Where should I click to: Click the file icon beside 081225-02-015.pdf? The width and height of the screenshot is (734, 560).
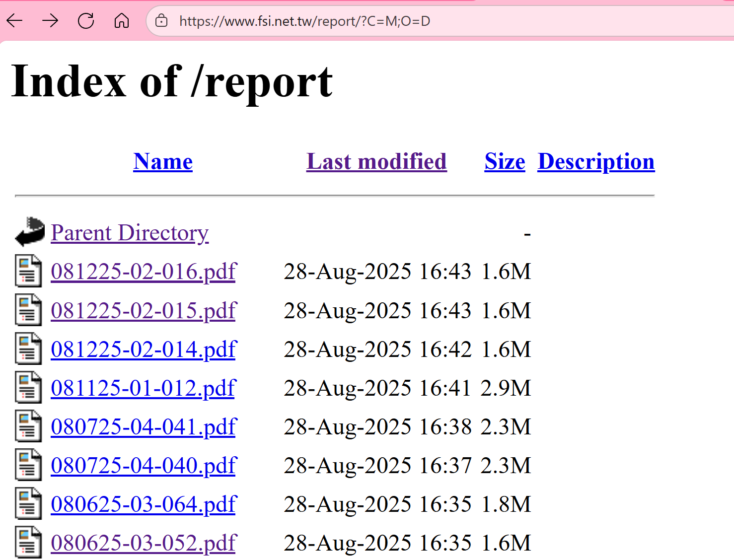(28, 310)
